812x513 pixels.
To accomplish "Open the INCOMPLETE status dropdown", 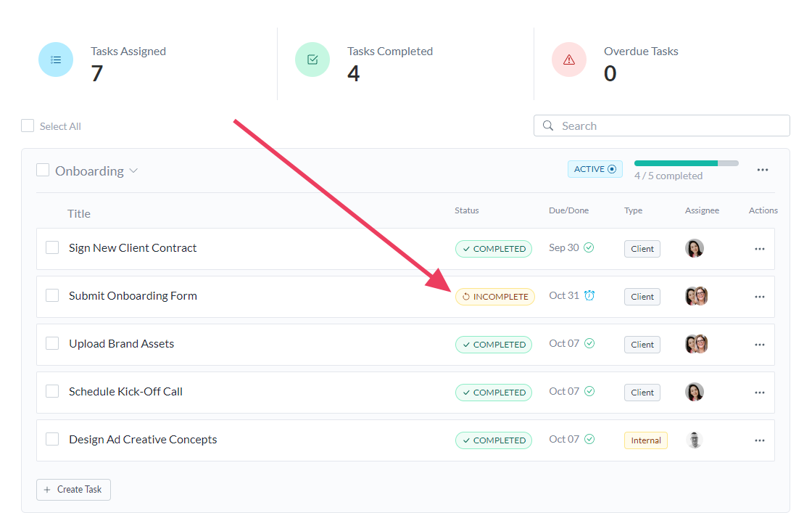I will pos(494,297).
